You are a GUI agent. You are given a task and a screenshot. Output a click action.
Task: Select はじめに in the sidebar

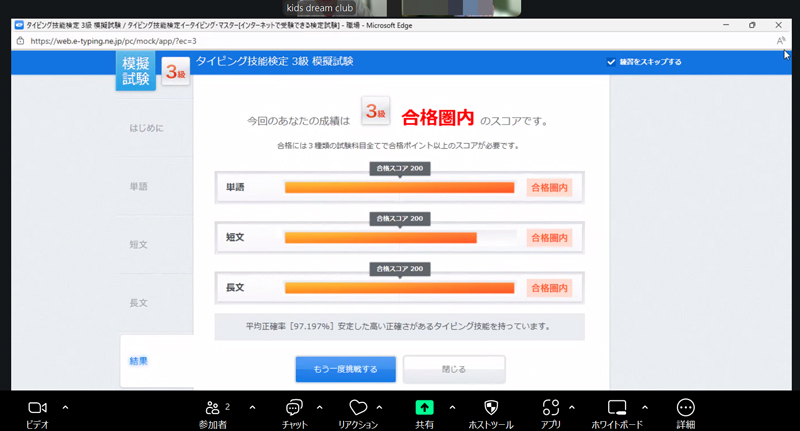click(x=146, y=128)
